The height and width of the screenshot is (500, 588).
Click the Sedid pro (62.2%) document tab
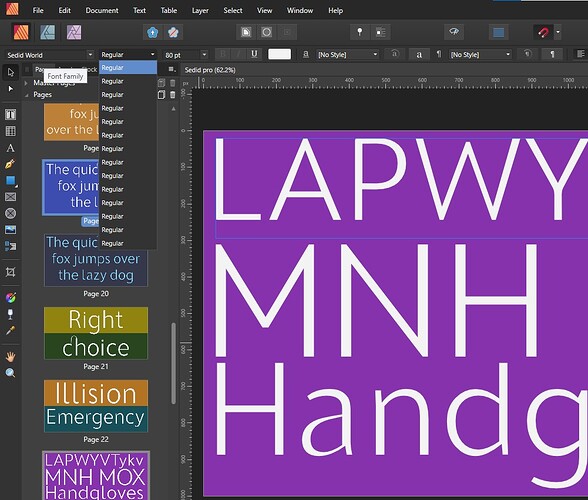click(210, 70)
